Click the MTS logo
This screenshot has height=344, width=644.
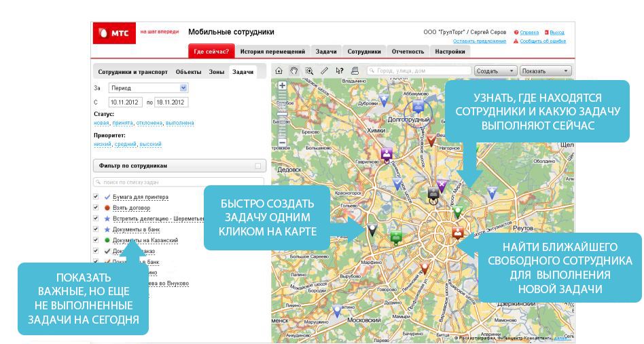tap(114, 33)
